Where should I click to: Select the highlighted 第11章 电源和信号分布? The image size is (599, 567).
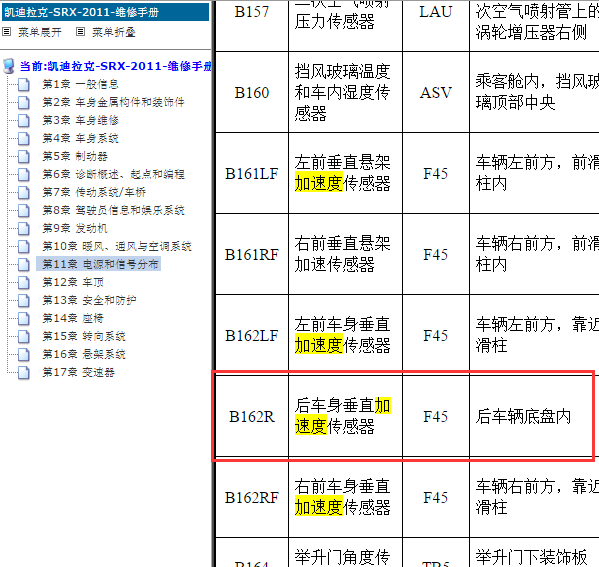[100, 264]
